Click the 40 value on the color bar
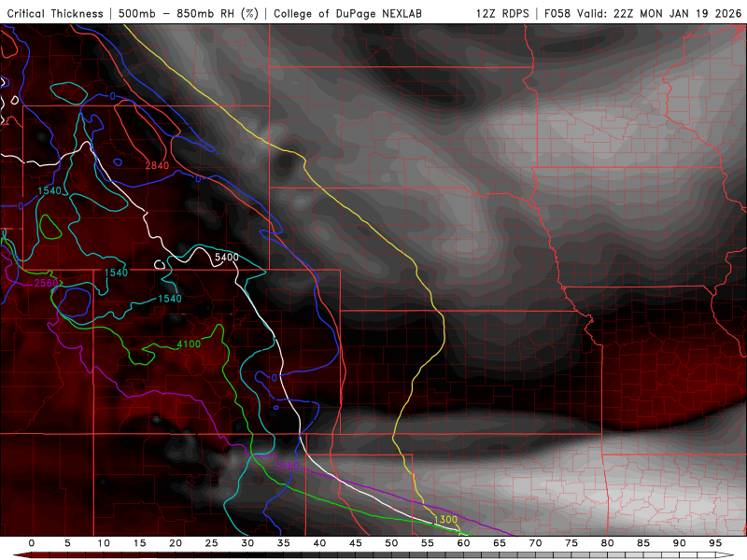Screen dimensions: 747x560 coord(319,543)
